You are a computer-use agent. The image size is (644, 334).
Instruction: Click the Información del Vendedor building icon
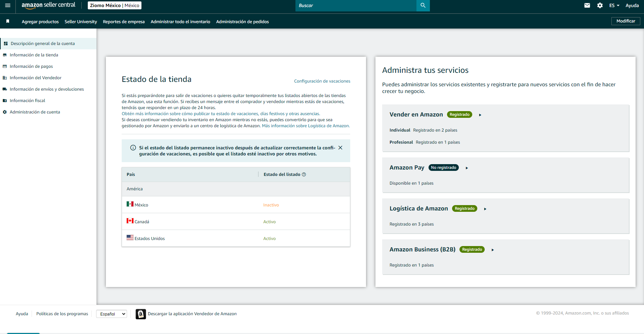(5, 78)
